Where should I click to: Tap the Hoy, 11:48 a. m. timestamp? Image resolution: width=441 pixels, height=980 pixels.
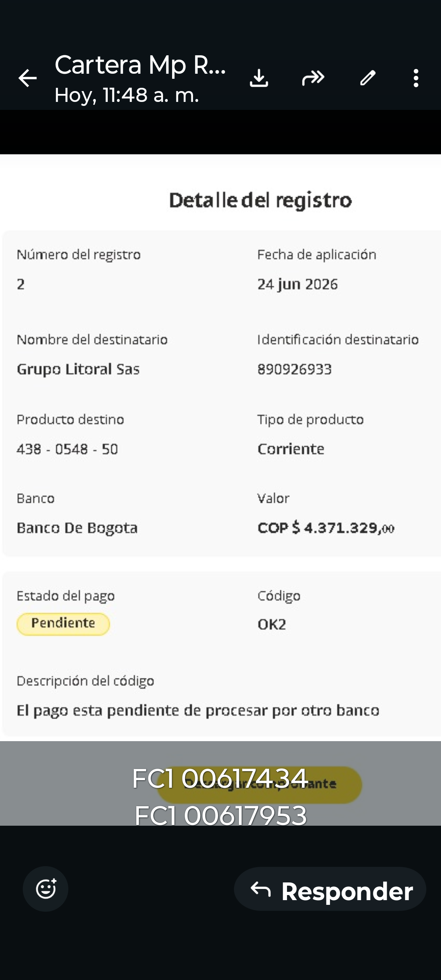[x=127, y=95]
